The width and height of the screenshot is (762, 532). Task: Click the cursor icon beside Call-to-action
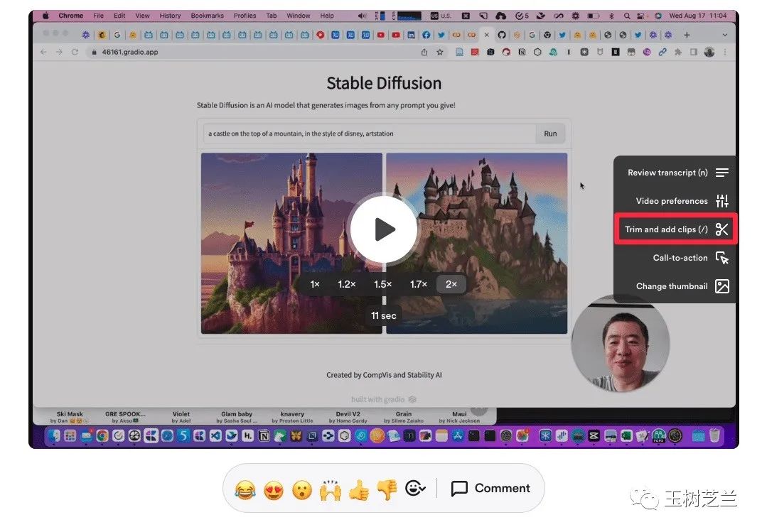click(722, 258)
